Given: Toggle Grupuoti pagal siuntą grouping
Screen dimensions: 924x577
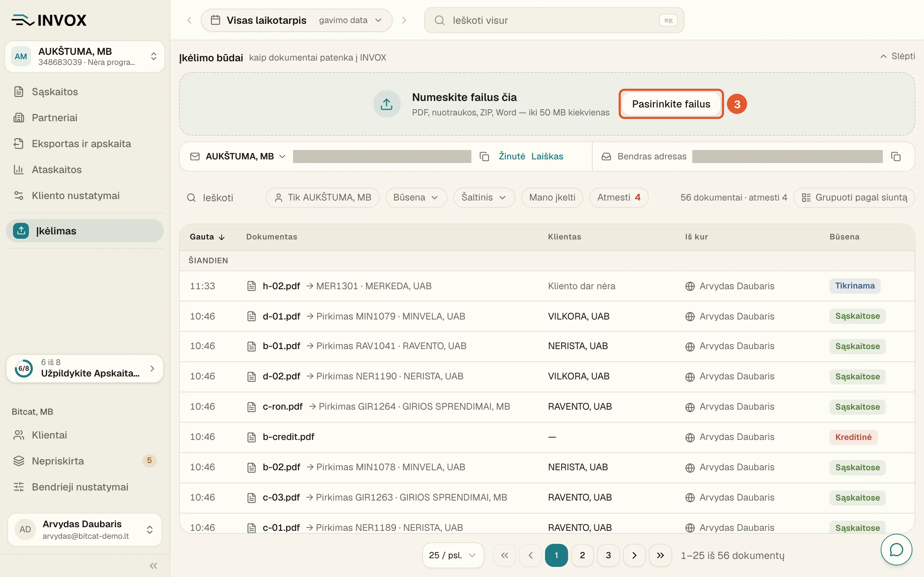Looking at the screenshot, I should click(854, 197).
